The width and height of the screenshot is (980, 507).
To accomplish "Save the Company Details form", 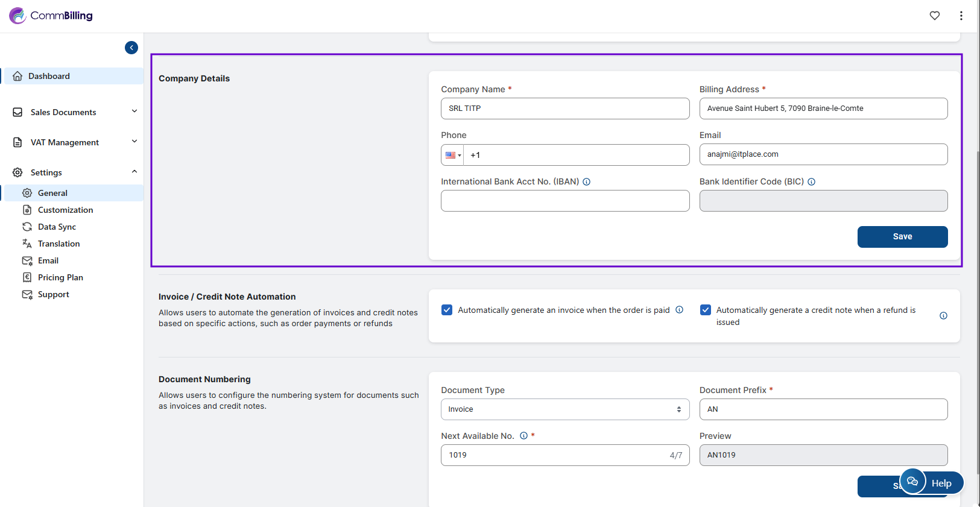I will (x=902, y=237).
